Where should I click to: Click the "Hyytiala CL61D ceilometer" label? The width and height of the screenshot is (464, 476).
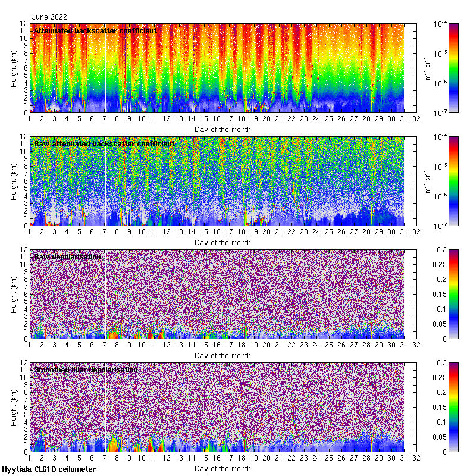(49, 469)
